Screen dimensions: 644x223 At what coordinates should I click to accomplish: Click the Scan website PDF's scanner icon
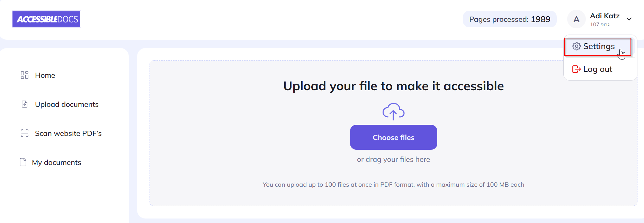[x=25, y=133]
